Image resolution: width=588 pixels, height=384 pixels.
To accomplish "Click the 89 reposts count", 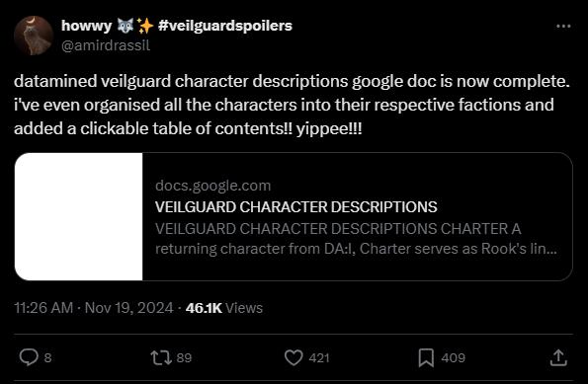I will [184, 357].
